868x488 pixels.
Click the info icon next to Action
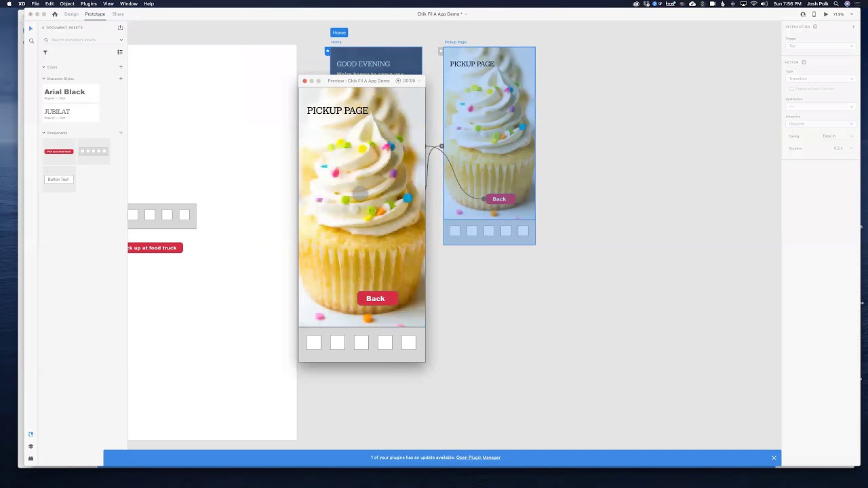(x=804, y=62)
